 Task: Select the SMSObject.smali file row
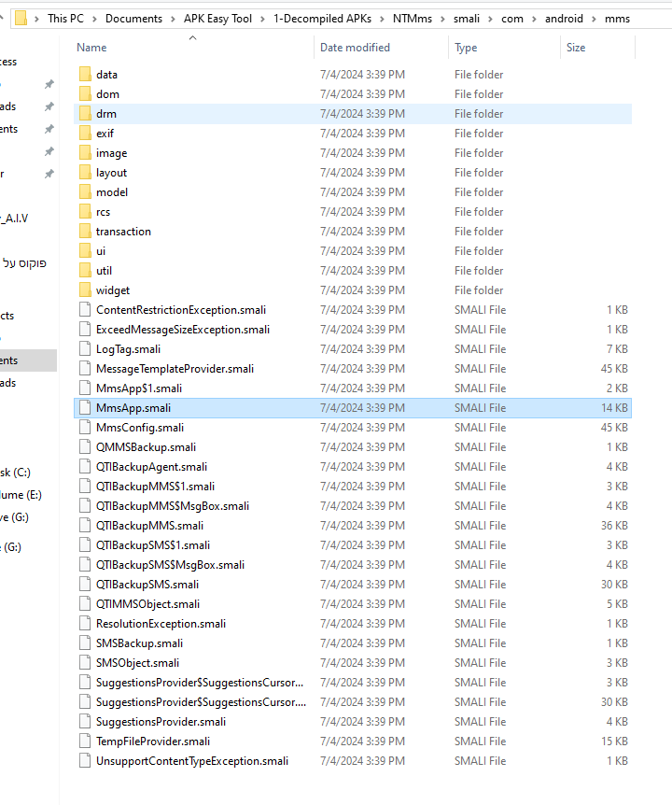pyautogui.click(x=137, y=663)
